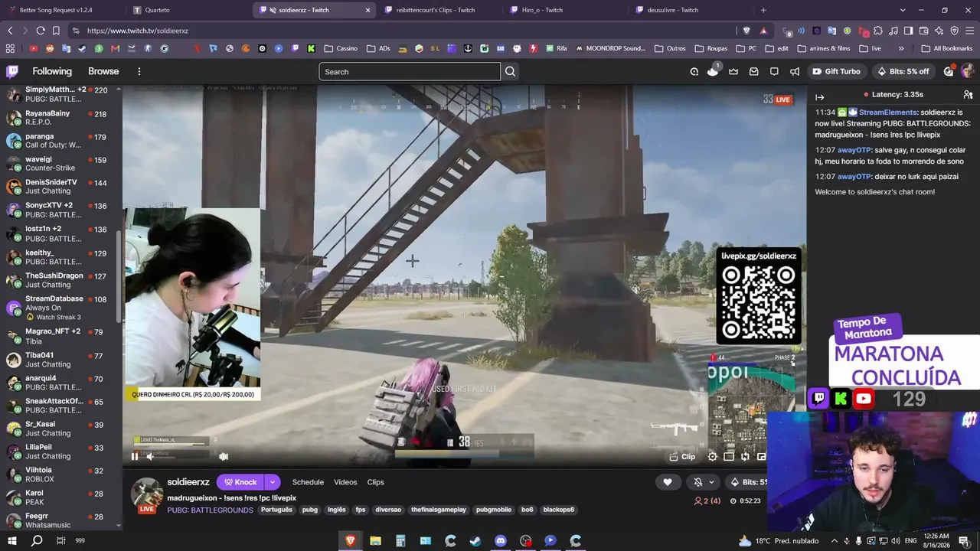The height and width of the screenshot is (551, 980).
Task: Open the Twitch notifications inbox
Action: 753,71
